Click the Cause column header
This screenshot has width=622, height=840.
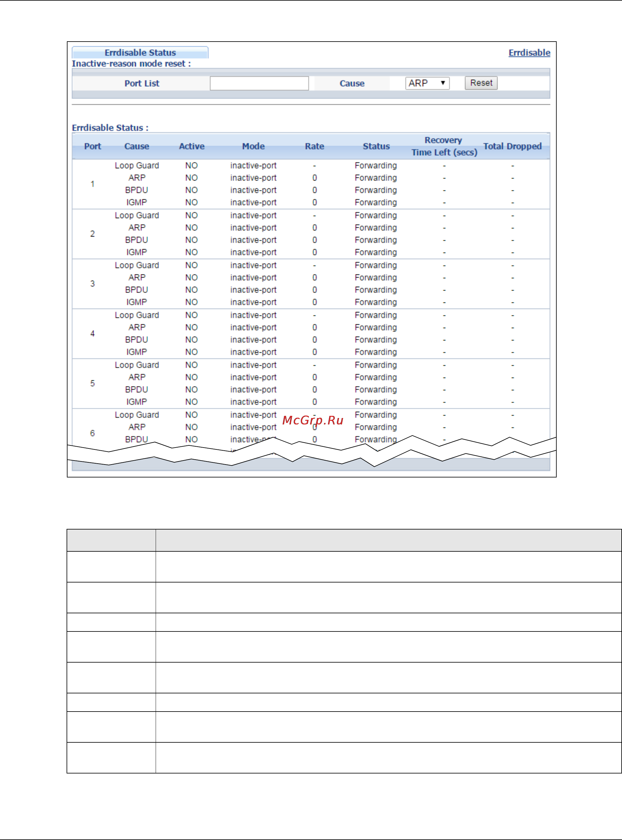tap(137, 146)
